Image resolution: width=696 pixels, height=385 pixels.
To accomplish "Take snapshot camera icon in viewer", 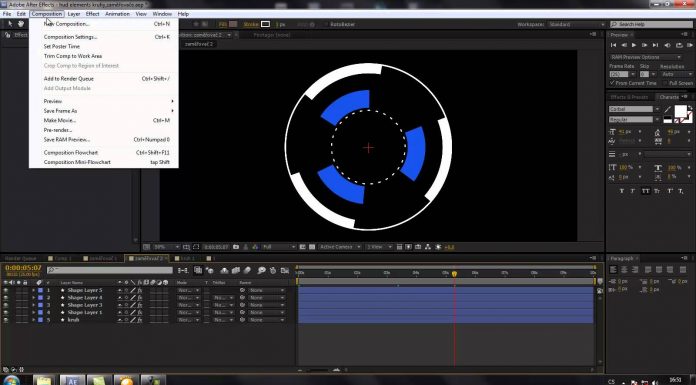I will point(236,247).
